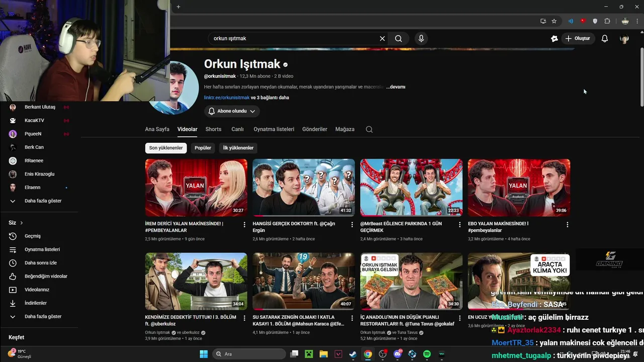Bookmark this page with the star icon
The image size is (644, 362).
tap(554, 21)
